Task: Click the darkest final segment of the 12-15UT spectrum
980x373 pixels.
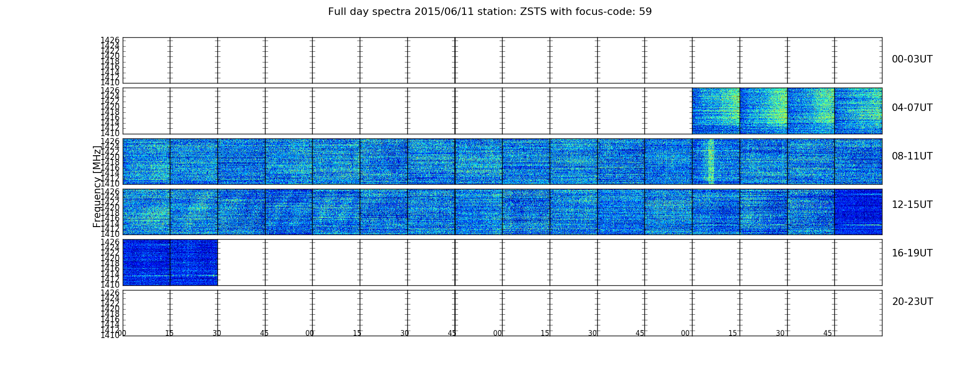Action: [858, 212]
